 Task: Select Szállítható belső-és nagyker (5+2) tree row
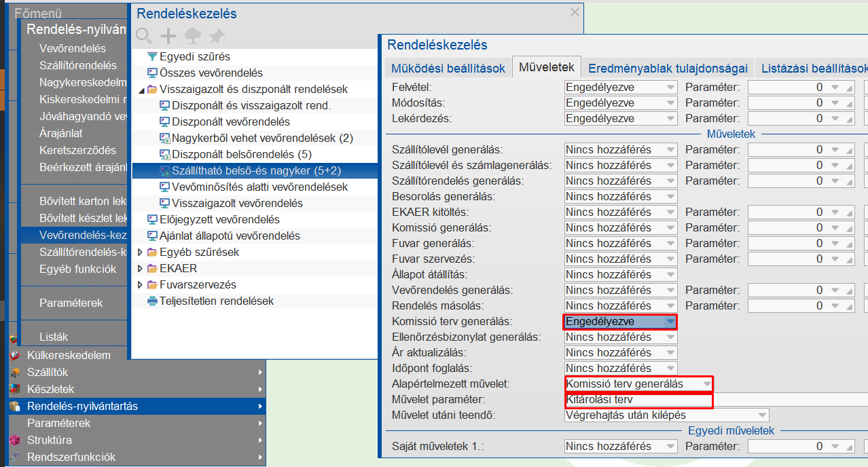click(x=255, y=170)
